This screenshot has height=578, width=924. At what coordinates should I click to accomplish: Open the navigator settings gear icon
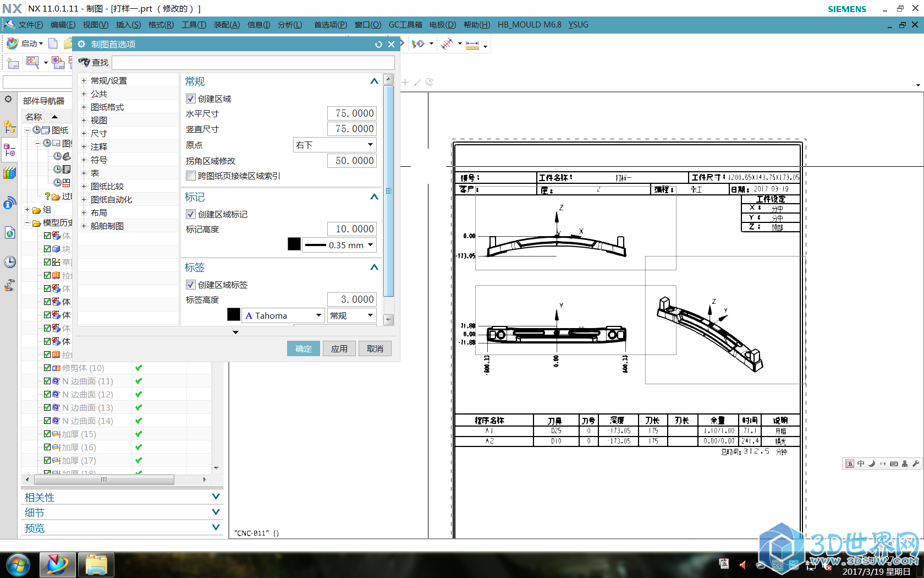pyautogui.click(x=8, y=99)
